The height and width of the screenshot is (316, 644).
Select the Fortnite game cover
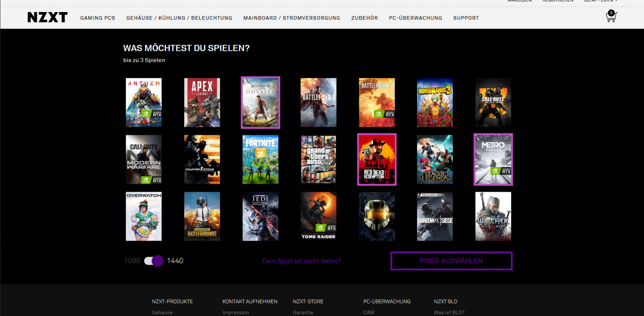pyautogui.click(x=261, y=160)
